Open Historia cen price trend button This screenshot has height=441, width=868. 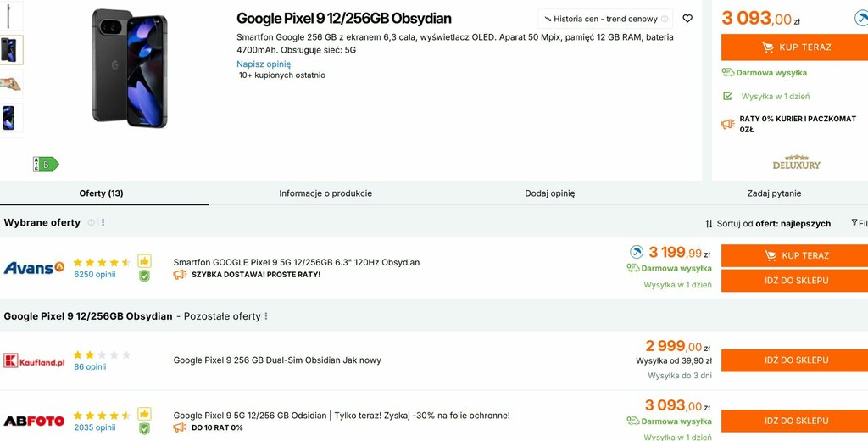click(x=605, y=19)
